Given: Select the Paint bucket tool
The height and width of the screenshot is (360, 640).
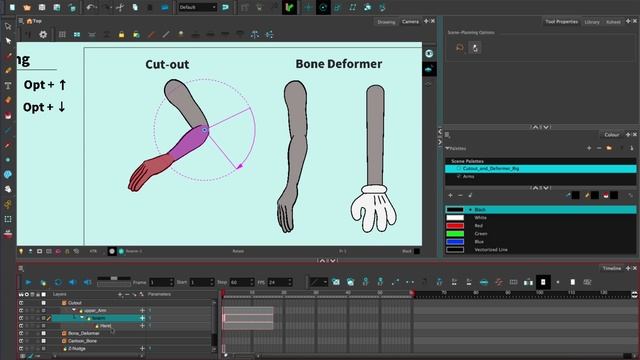Looking at the screenshot, I should 8,116.
